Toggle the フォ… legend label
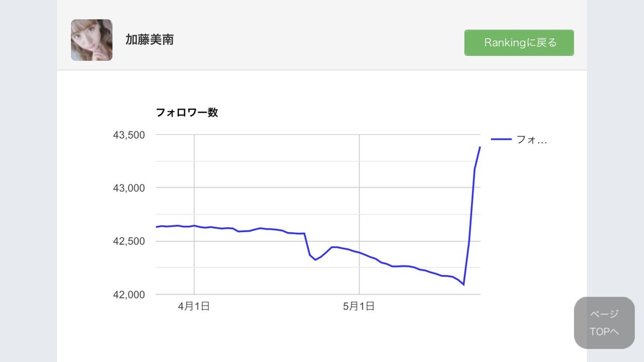This screenshot has width=644, height=362. coord(531,140)
